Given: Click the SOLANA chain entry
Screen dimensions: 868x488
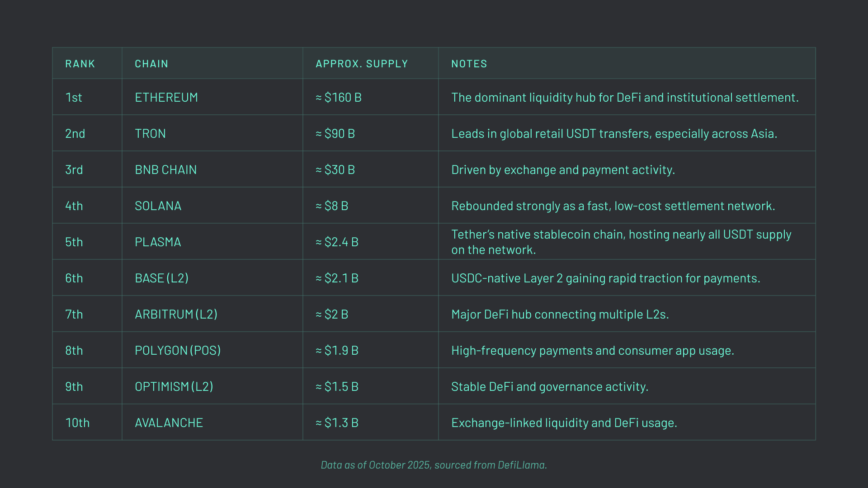Looking at the screenshot, I should (x=158, y=206).
